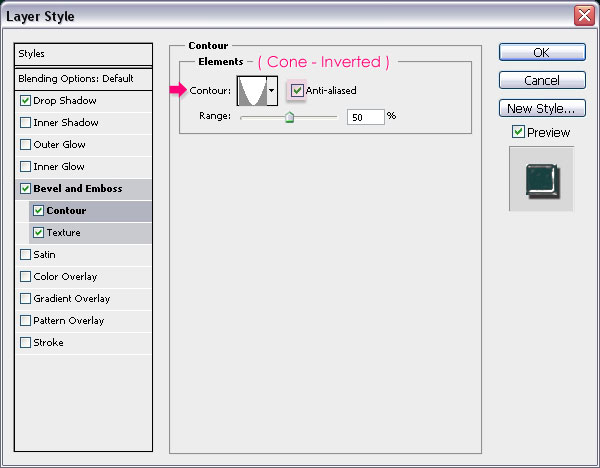
Task: Toggle the Preview checkbox
Action: pos(518,132)
